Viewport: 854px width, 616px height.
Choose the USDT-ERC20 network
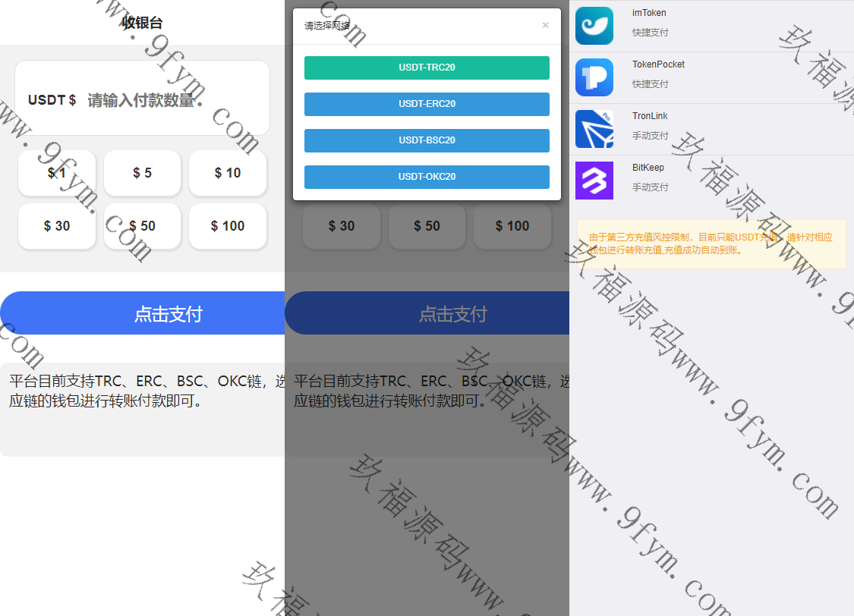pos(427,104)
